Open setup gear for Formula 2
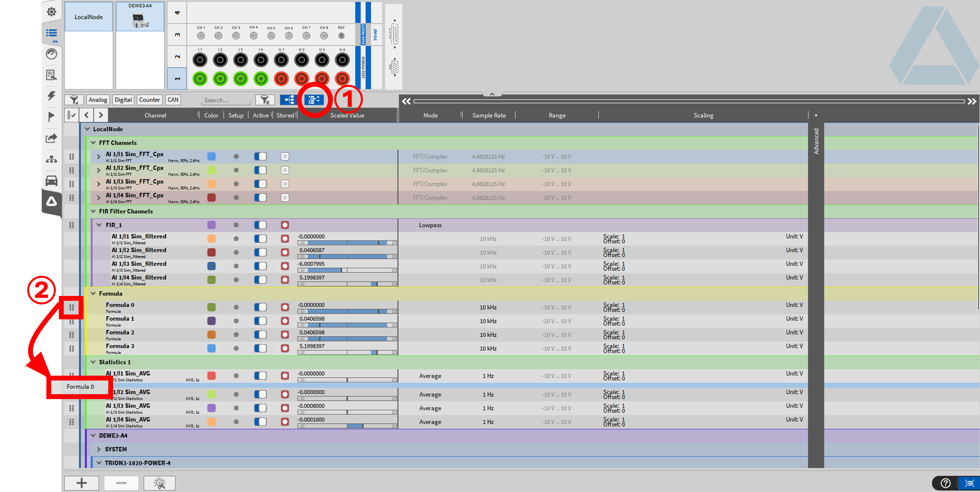 [x=236, y=335]
